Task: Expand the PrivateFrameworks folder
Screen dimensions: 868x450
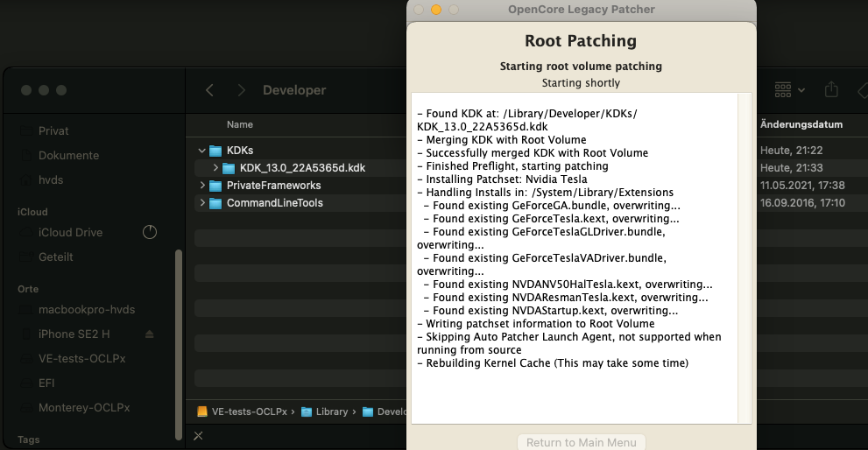Action: [203, 186]
